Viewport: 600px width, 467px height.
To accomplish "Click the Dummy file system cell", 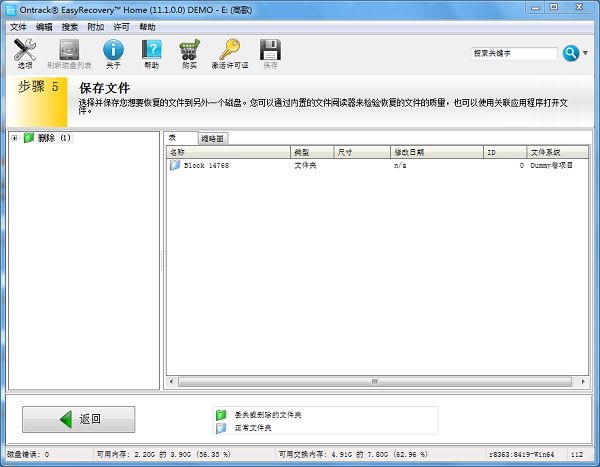I will point(551,165).
